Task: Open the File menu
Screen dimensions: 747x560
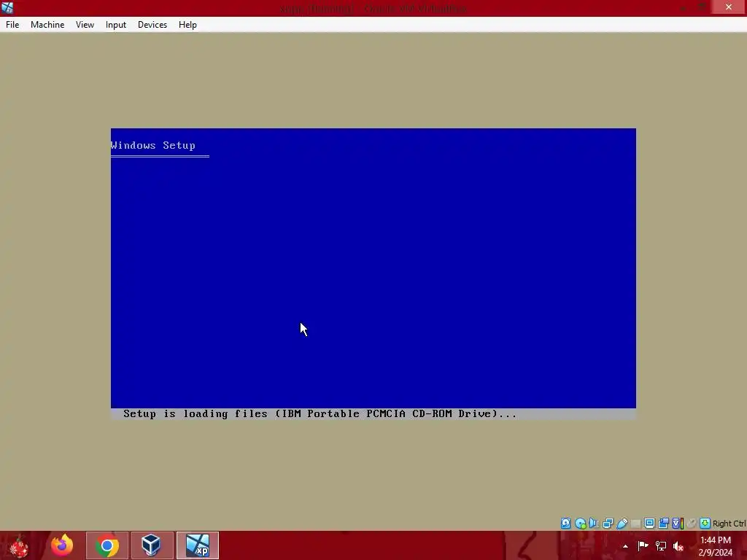Action: point(12,25)
